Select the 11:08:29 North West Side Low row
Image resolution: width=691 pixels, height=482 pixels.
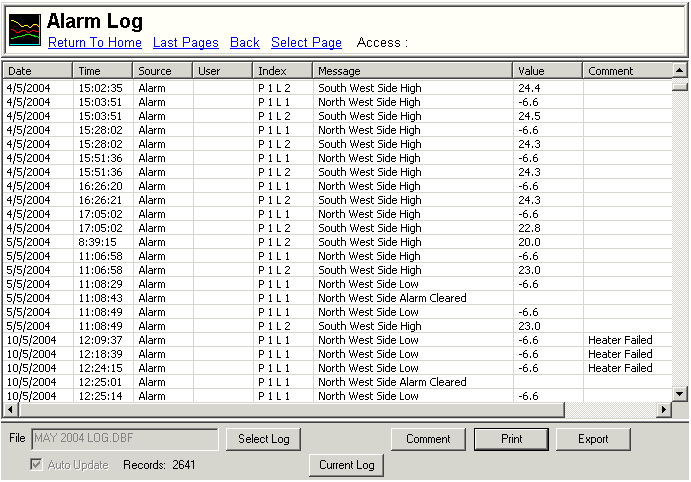[338, 284]
